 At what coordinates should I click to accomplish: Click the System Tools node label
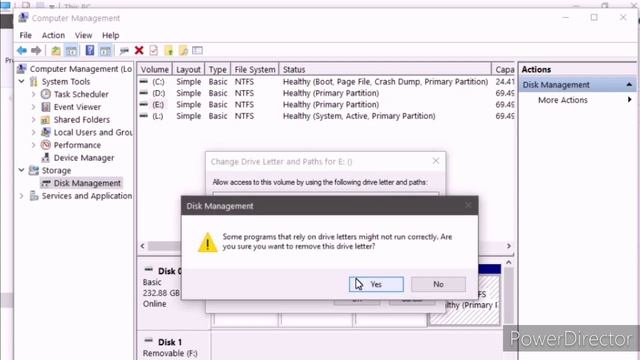pyautogui.click(x=66, y=82)
